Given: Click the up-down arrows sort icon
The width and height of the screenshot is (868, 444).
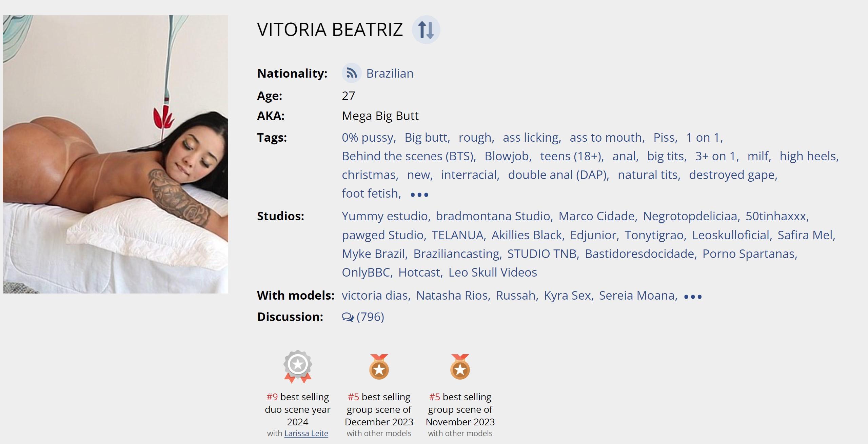Looking at the screenshot, I should [426, 30].
